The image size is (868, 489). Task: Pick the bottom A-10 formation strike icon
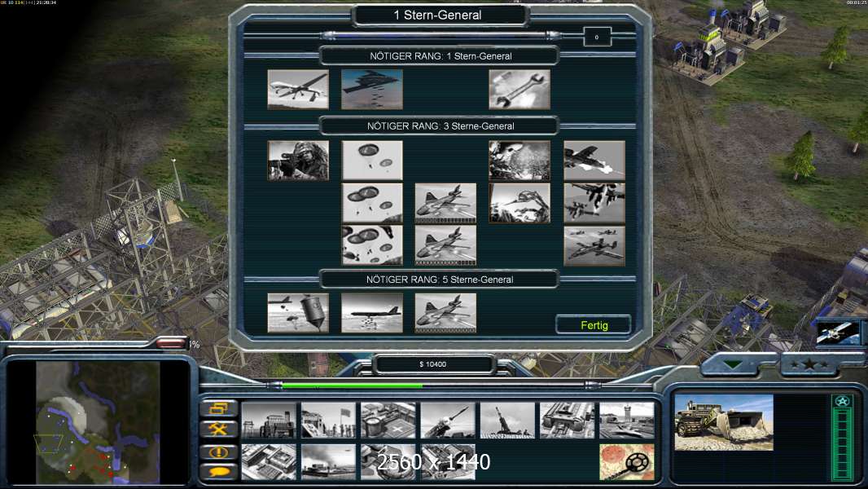(x=594, y=245)
